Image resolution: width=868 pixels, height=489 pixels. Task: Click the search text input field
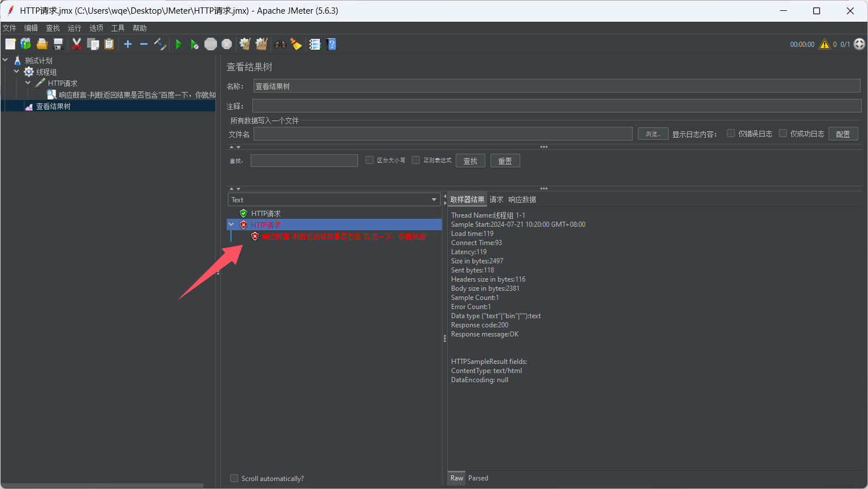304,161
